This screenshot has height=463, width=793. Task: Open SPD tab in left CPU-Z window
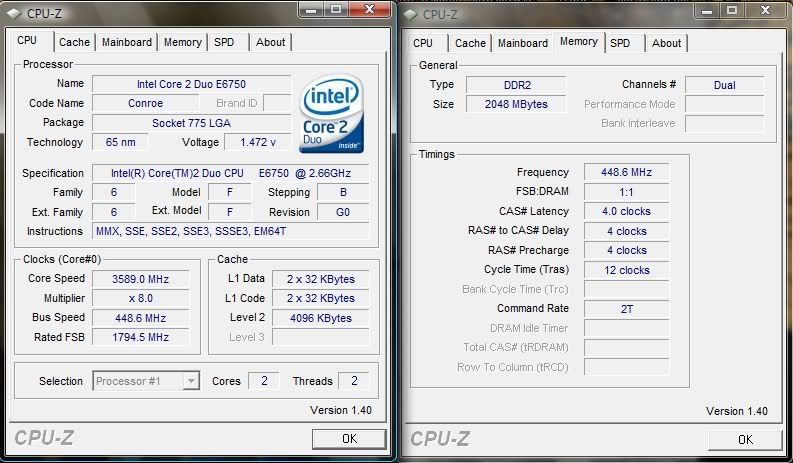click(x=224, y=43)
